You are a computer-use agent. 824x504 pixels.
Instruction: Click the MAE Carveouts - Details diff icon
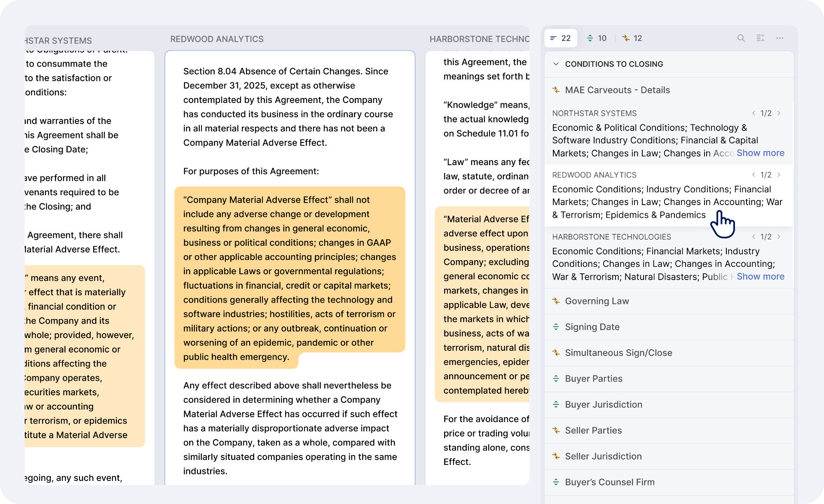pyautogui.click(x=556, y=90)
